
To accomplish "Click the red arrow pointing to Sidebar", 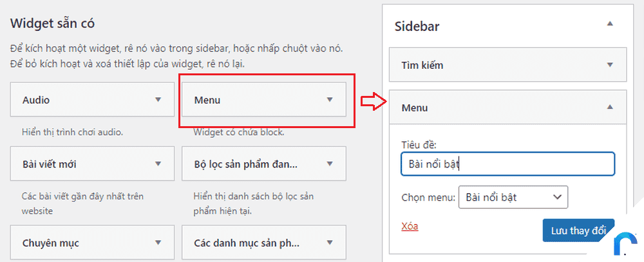I will (x=374, y=102).
